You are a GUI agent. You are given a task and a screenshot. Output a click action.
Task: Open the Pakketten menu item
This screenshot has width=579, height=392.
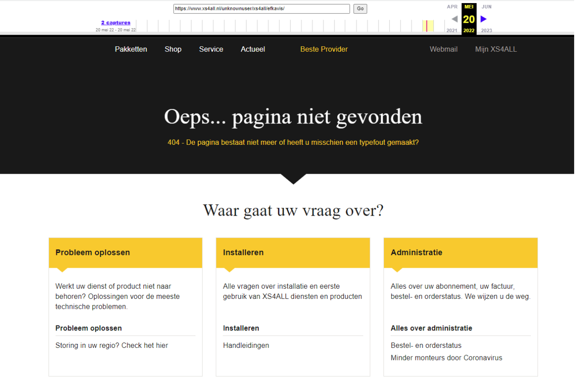[x=131, y=49]
